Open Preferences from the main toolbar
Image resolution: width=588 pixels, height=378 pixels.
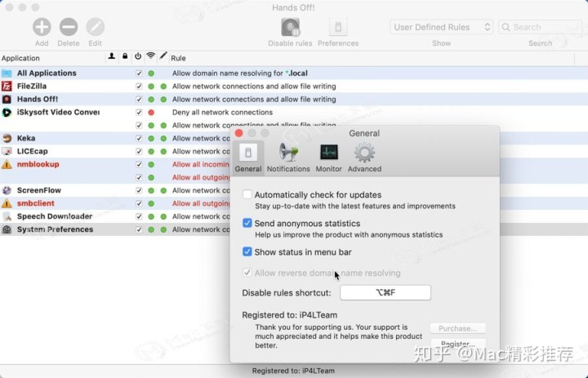pos(338,28)
